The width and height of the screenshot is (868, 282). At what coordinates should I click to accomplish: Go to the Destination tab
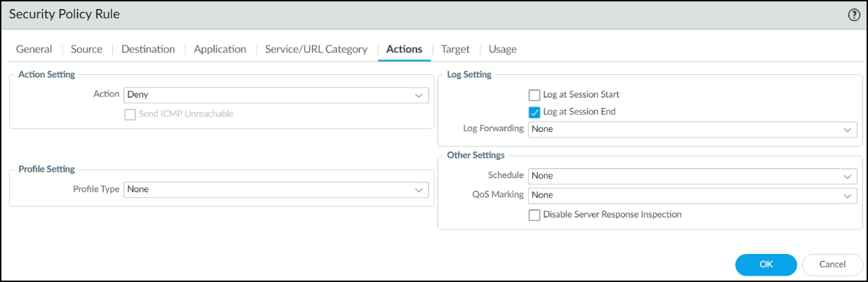[148, 50]
